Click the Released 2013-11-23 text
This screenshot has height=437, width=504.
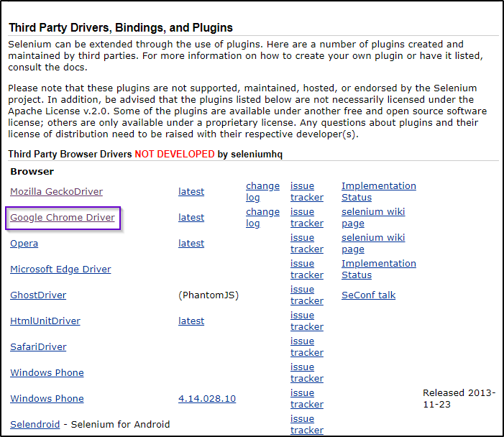pyautogui.click(x=459, y=398)
